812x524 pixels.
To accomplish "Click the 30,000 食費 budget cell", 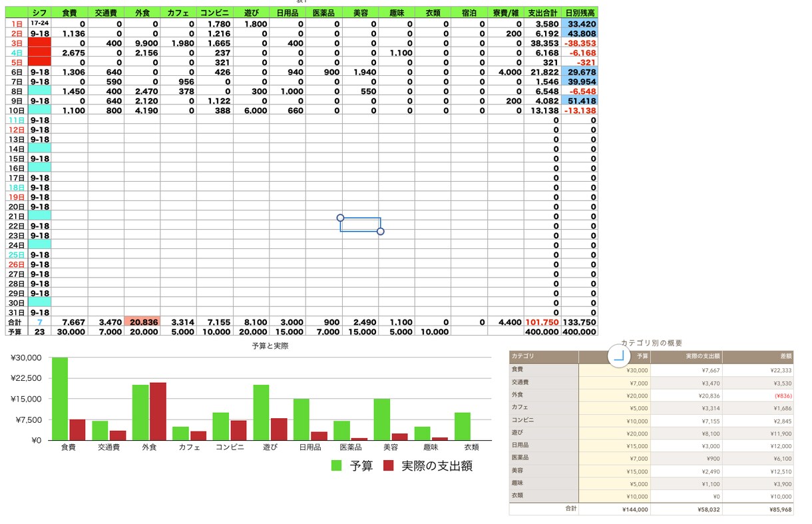I will point(69,332).
